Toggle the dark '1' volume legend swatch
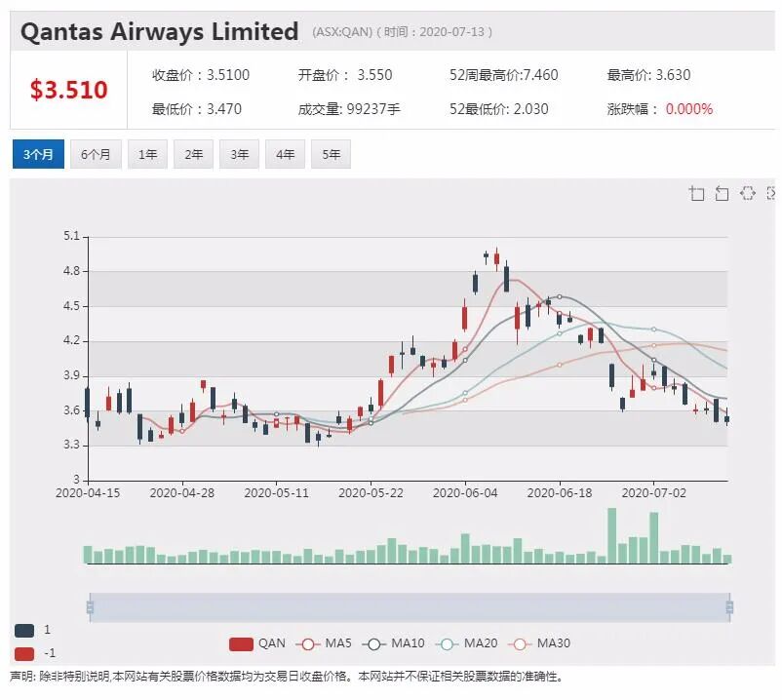Screen dimensions: 782x700 [24, 630]
